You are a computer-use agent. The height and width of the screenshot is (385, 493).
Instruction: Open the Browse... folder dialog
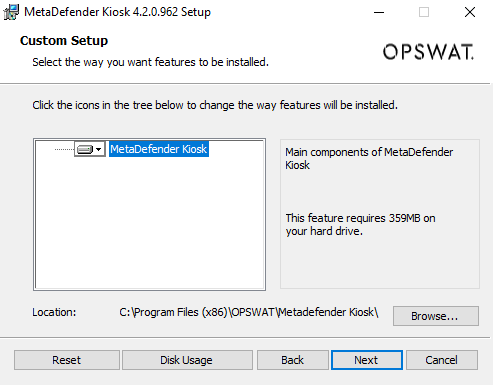tap(436, 316)
